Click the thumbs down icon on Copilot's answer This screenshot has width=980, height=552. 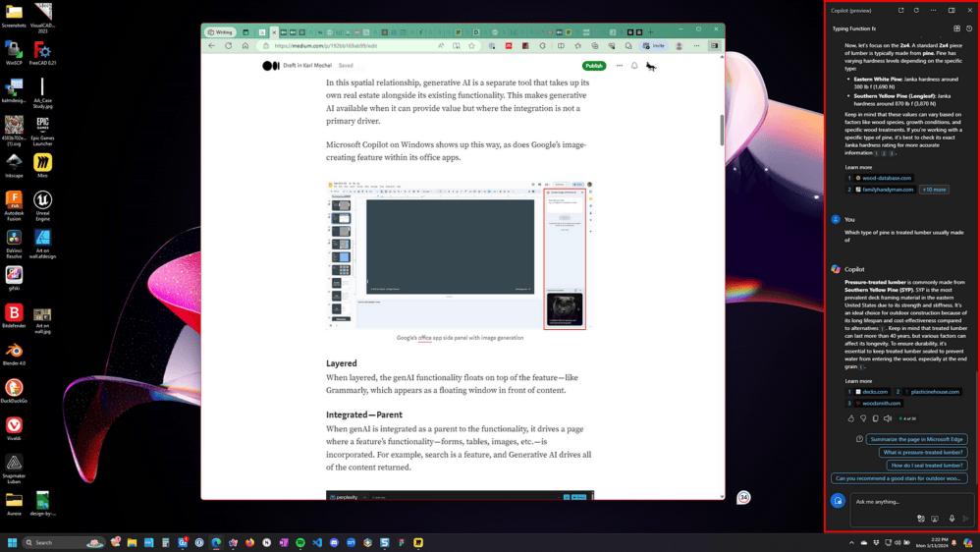tap(863, 418)
